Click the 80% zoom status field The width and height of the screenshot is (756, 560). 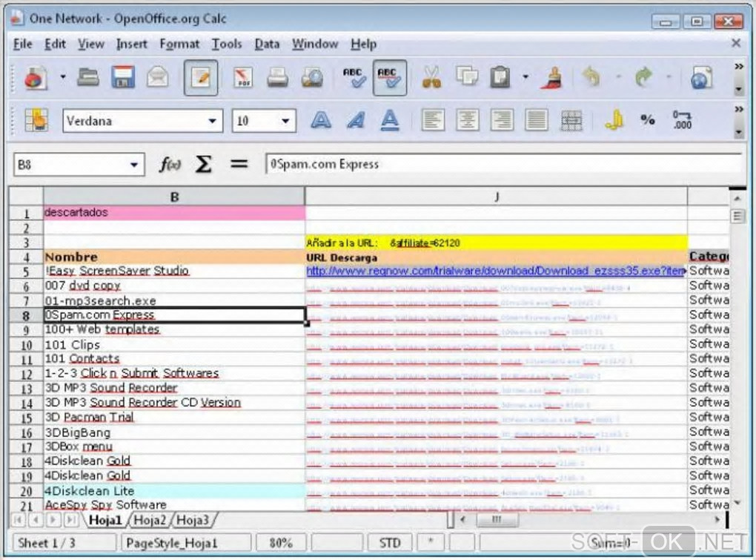click(x=281, y=543)
